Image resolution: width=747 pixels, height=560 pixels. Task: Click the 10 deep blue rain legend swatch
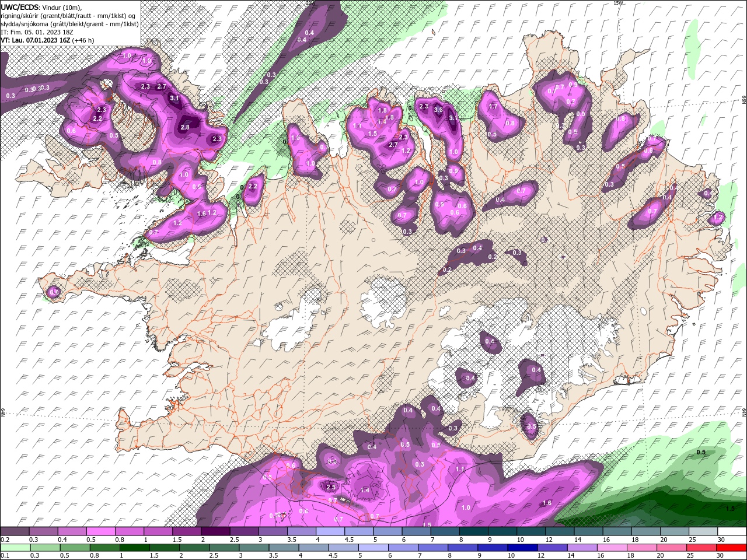pyautogui.click(x=522, y=547)
